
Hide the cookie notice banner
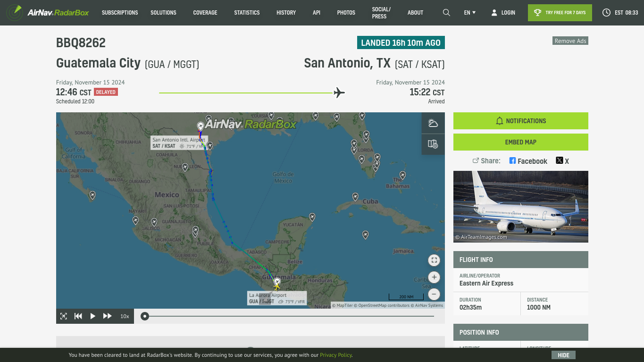tap(563, 355)
